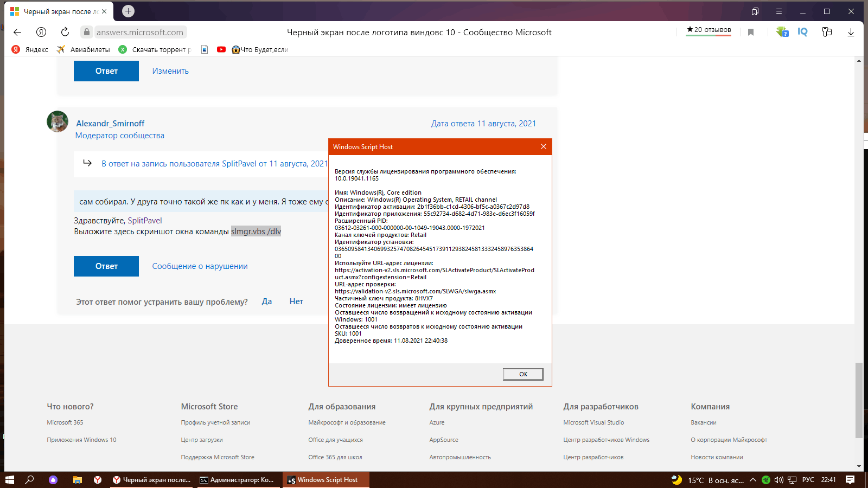Screen dimensions: 868x488
Task: Click the reply arrow icon beside quoted post
Action: (x=87, y=163)
